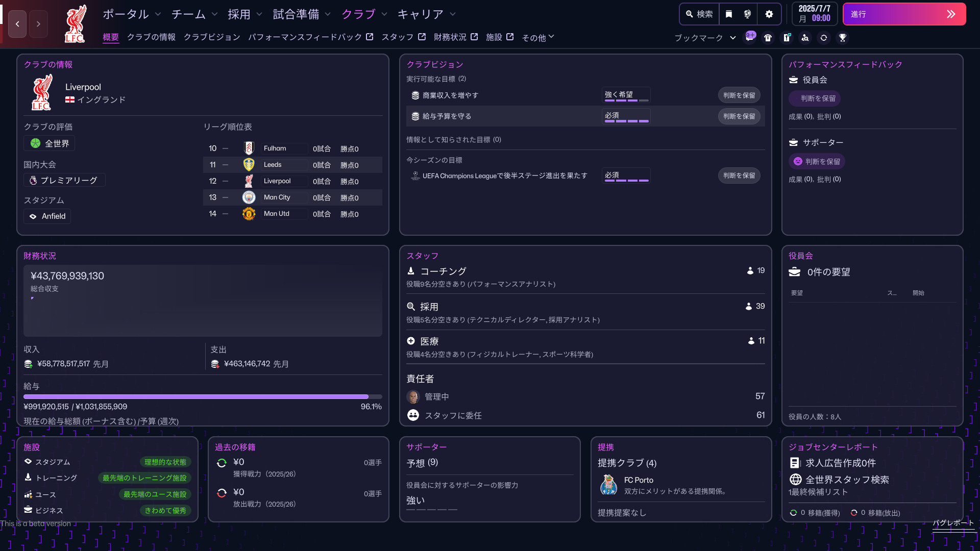Screen dimensions: 980x551
Task: Open the external link icon next to 施設 tab
Action: [x=510, y=37]
